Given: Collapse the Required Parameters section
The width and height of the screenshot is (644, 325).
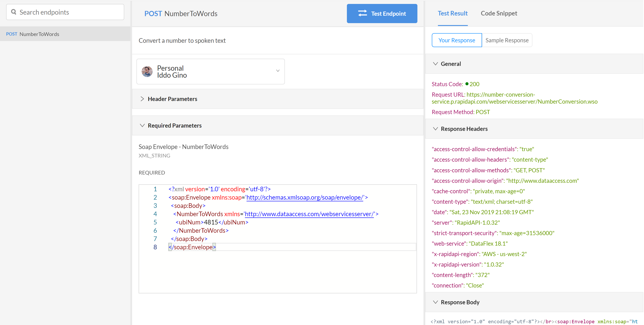Looking at the screenshot, I should click(x=142, y=125).
